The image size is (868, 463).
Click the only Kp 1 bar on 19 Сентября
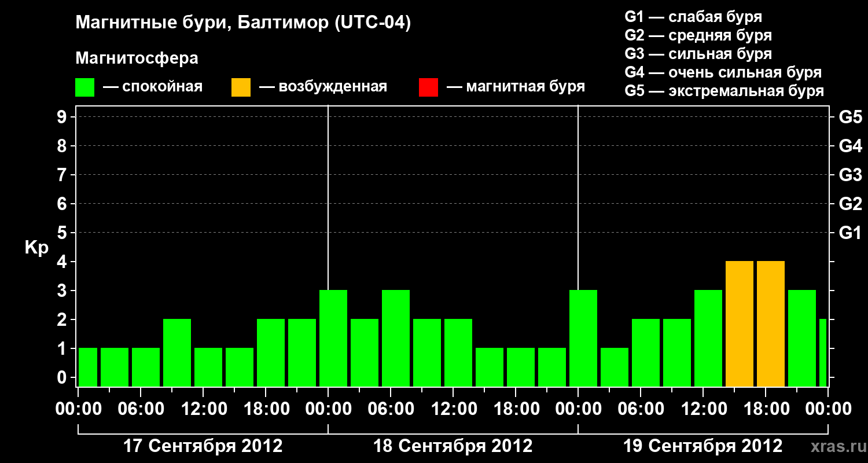click(615, 368)
